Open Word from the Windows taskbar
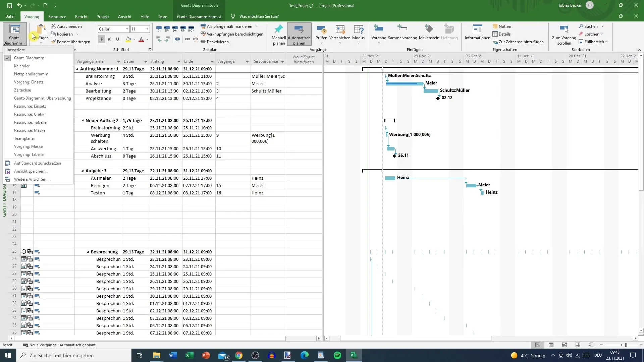 (173, 355)
